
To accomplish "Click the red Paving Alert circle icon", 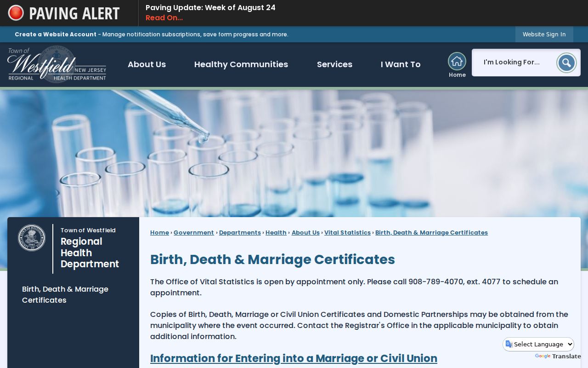I will (16, 13).
